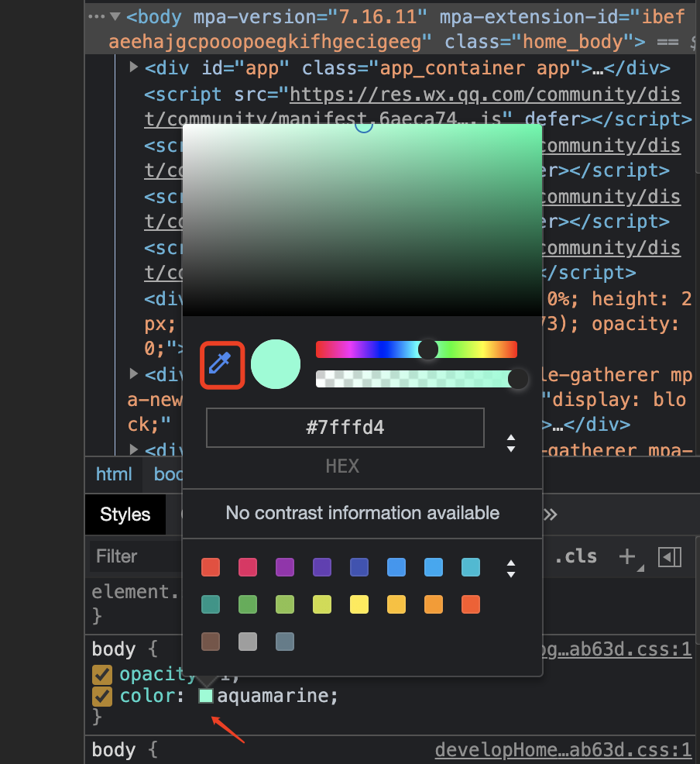Pick the blue palette swatch
The width and height of the screenshot is (700, 764).
click(396, 567)
